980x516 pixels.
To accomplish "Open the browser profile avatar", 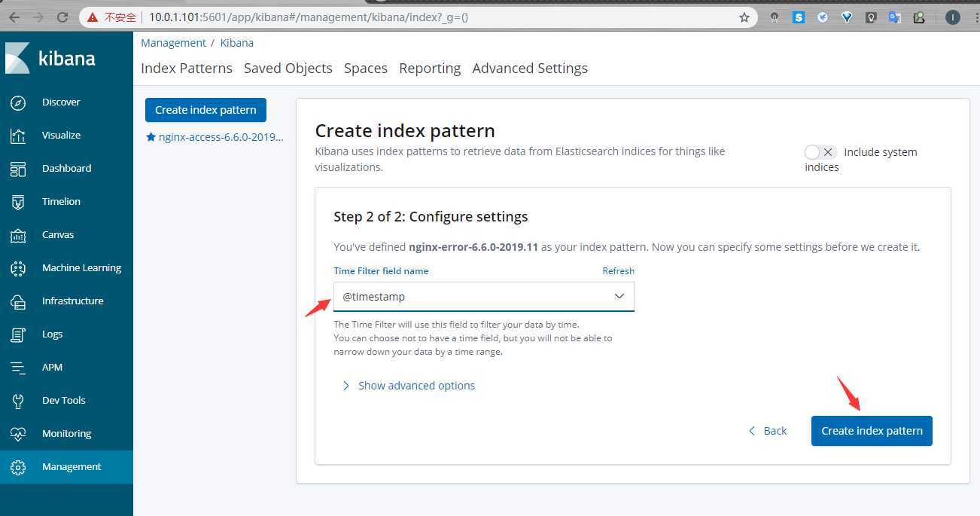I will [952, 17].
